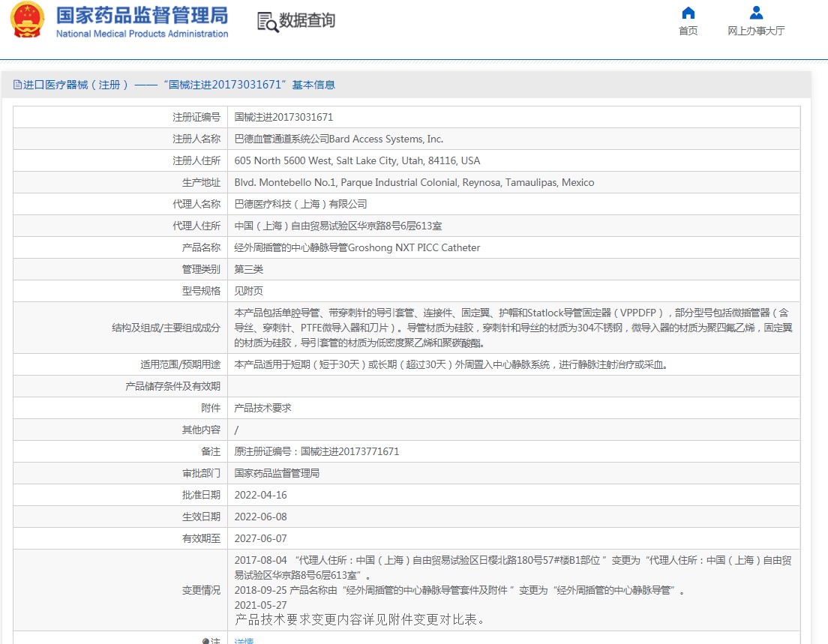Select the 有效期至 label

click(201, 538)
